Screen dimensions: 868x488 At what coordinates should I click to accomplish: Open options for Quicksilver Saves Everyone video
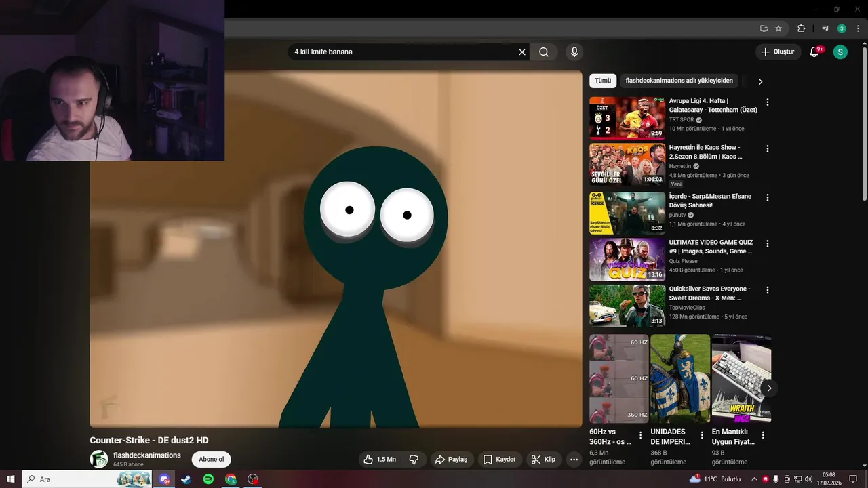coord(768,290)
